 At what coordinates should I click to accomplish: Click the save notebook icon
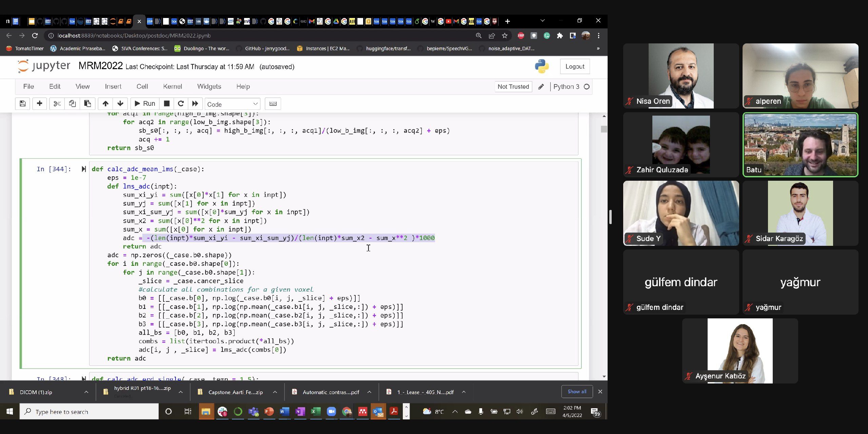[23, 104]
